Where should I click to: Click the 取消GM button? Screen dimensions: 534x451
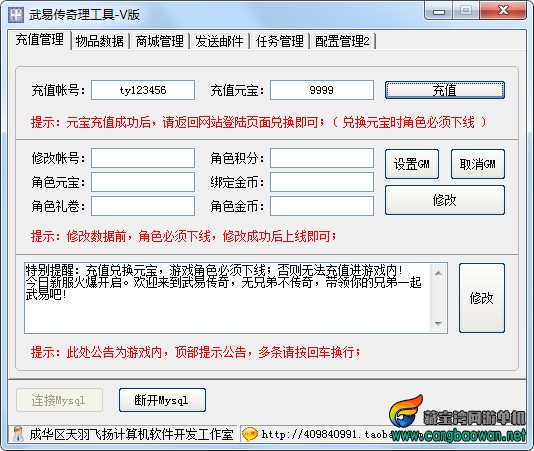478,164
